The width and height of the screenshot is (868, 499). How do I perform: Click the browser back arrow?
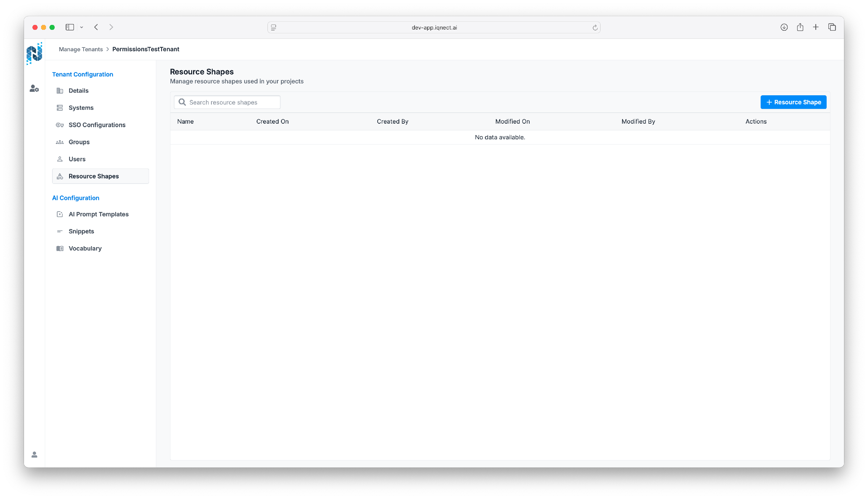[x=96, y=27]
